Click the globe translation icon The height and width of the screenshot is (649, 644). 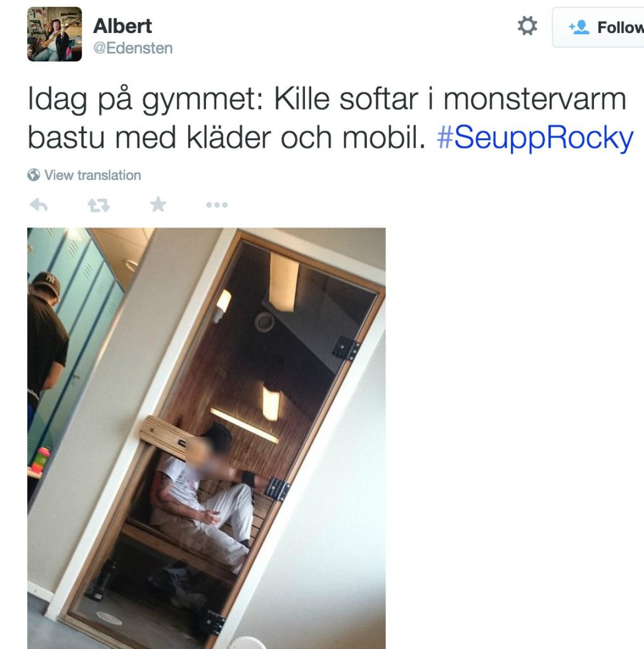tap(34, 175)
